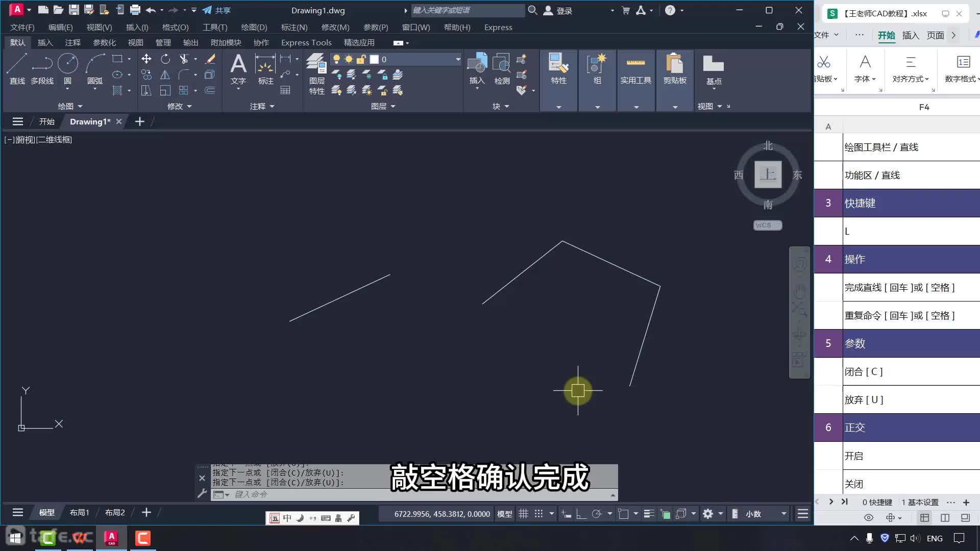The image size is (980, 551).
Task: Click the 登录 (Sign in) button
Action: [x=558, y=10]
